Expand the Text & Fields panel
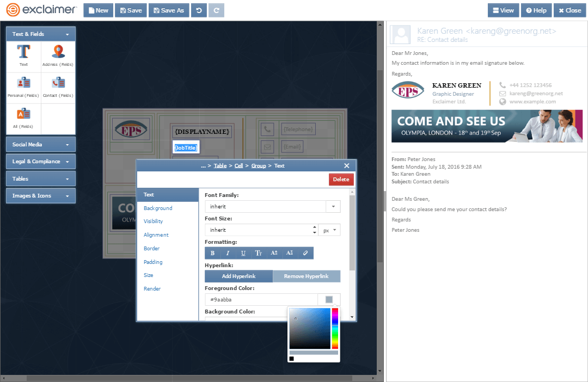Image resolution: width=588 pixels, height=382 pixels. click(40, 34)
